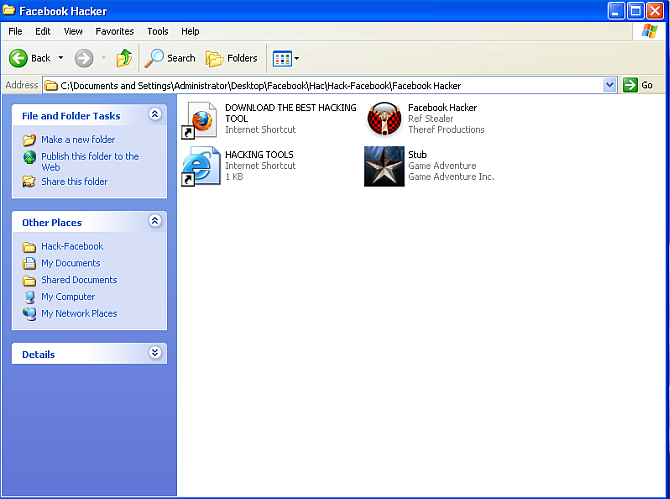Select the Internet Explorer HACKING TOOLS icon
Screen dimensions: 670x499
pos(201,166)
